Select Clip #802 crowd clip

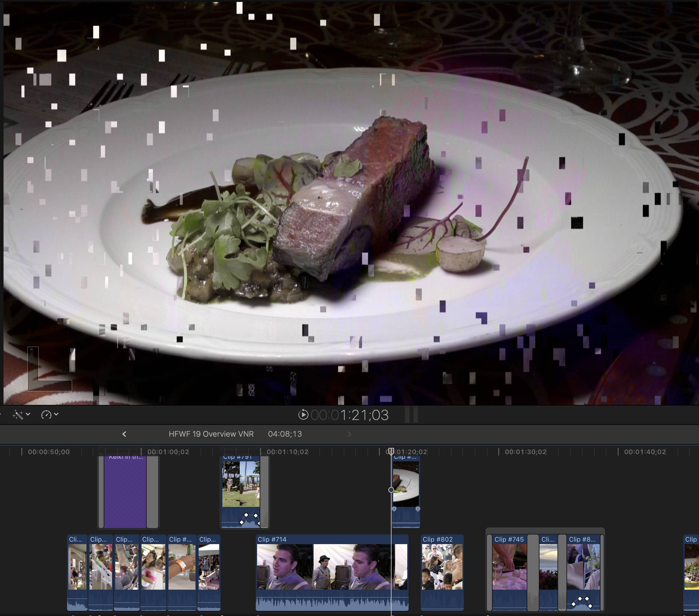pos(442,568)
